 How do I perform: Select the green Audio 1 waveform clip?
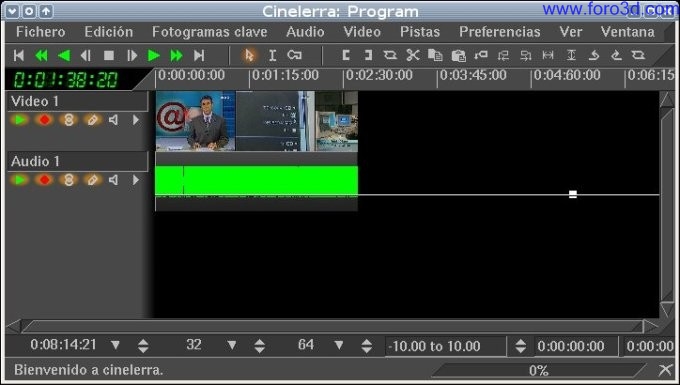click(x=257, y=180)
